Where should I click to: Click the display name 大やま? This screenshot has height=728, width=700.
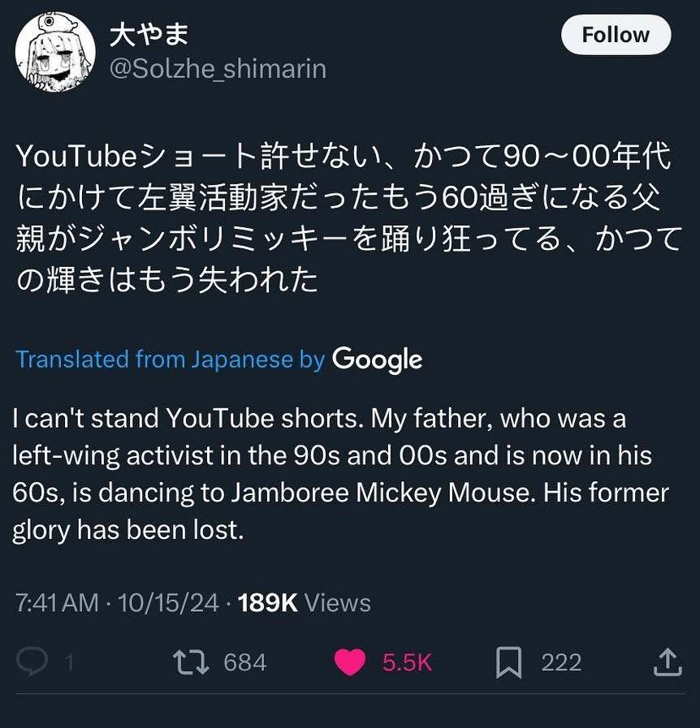click(149, 34)
